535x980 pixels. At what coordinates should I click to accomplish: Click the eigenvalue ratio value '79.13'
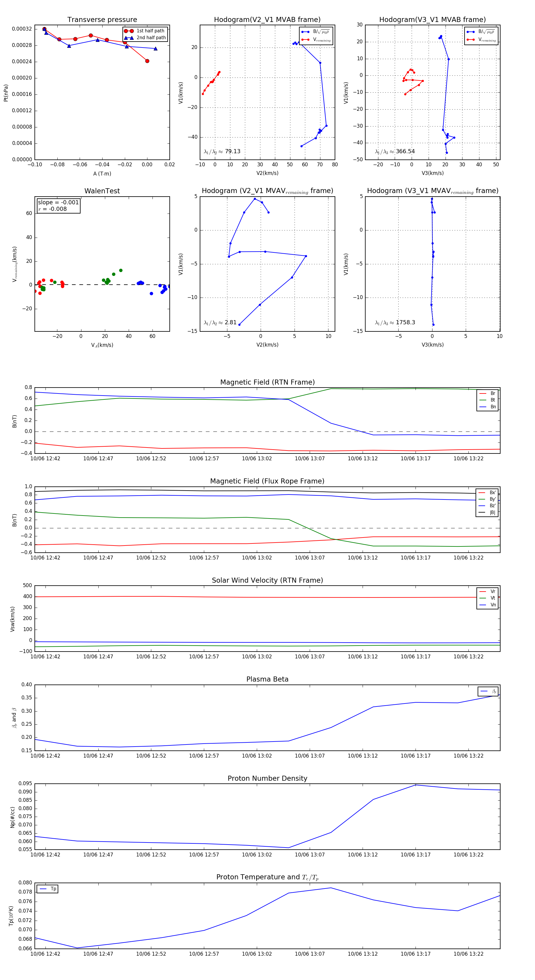pyautogui.click(x=233, y=151)
